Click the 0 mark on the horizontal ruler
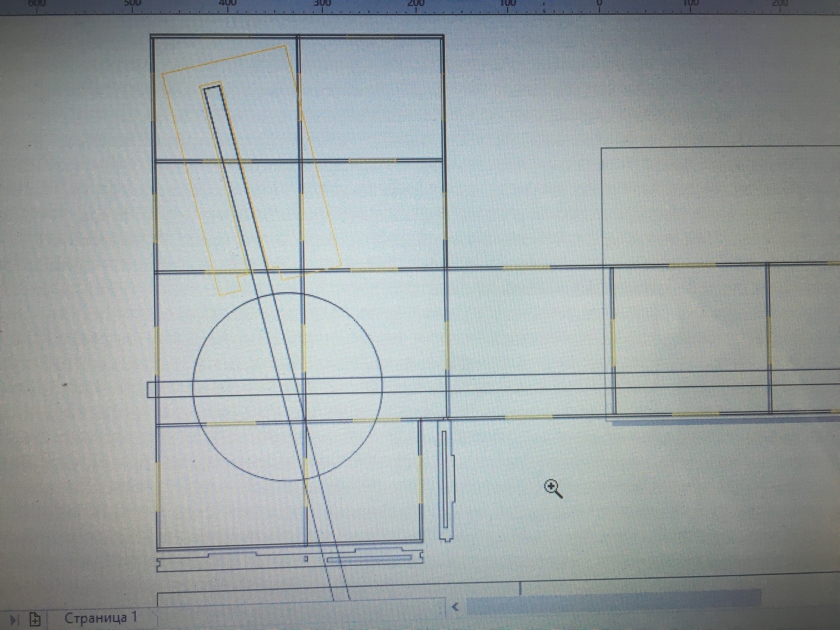The height and width of the screenshot is (630, 840). point(599,4)
